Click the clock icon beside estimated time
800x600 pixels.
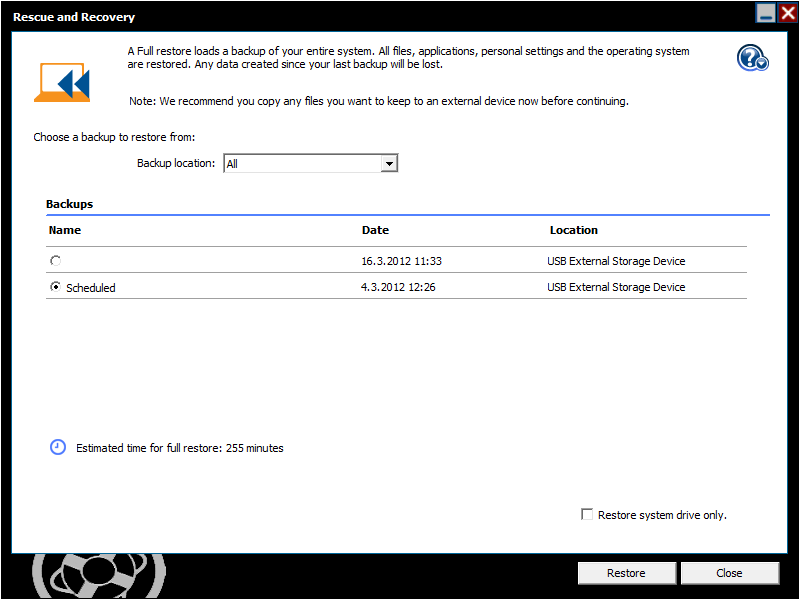(58, 447)
